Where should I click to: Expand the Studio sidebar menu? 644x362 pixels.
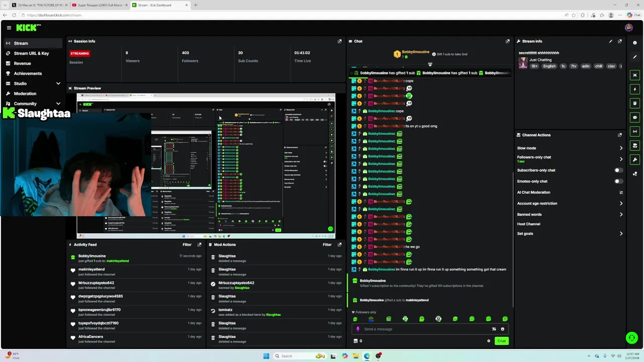tap(58, 83)
